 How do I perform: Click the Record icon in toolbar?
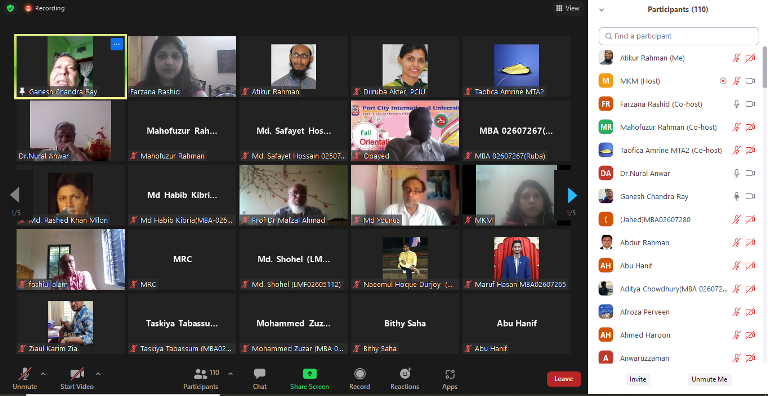[360, 374]
